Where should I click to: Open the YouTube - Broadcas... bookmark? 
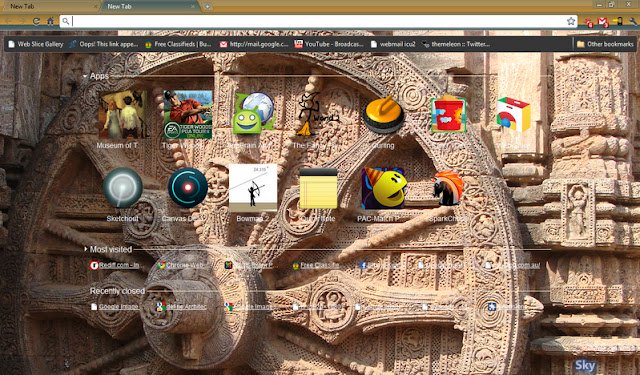(329, 44)
